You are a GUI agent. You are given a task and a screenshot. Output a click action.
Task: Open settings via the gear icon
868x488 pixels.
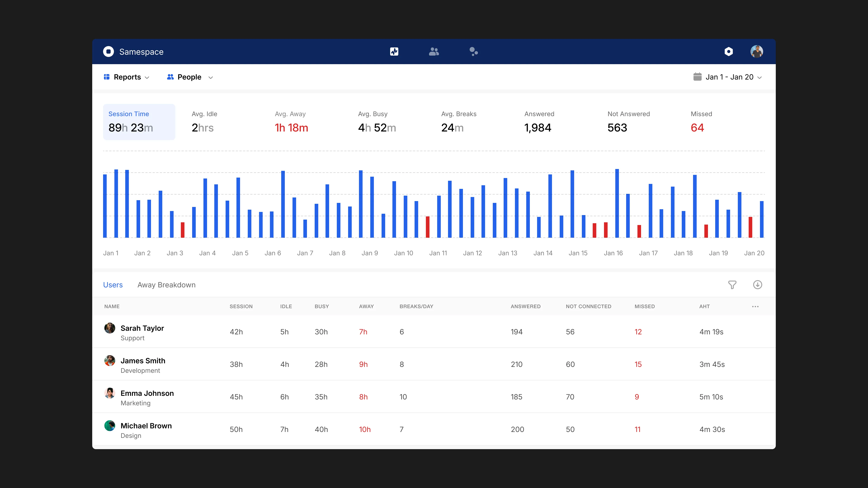coord(729,52)
